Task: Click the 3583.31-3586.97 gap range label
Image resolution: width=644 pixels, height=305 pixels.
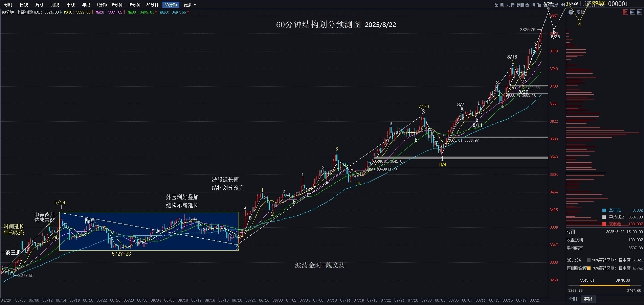Action: tap(463, 140)
